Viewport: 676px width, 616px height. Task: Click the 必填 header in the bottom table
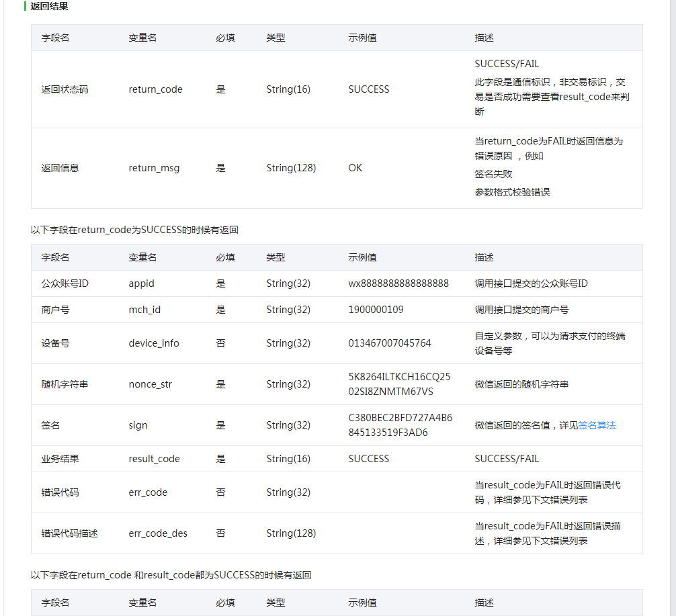coord(225,603)
